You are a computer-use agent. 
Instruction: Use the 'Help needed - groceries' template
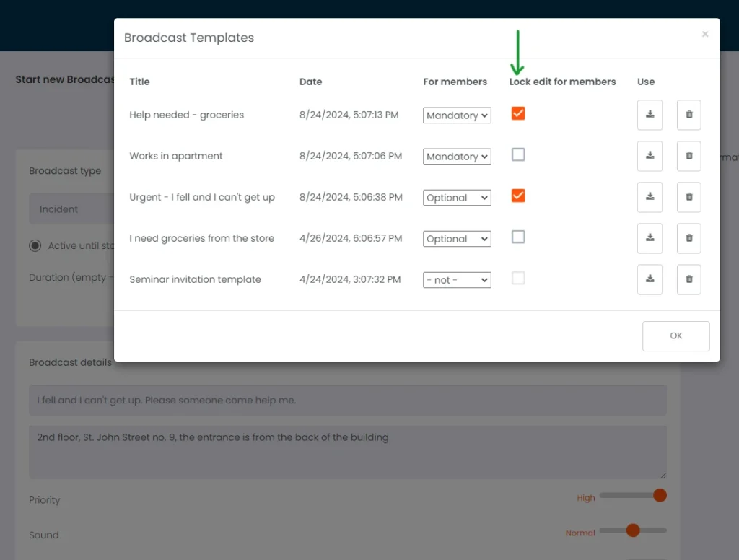pyautogui.click(x=650, y=115)
